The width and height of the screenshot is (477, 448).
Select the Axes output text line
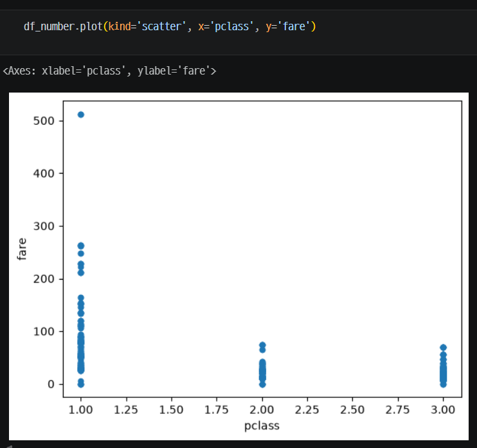(109, 71)
